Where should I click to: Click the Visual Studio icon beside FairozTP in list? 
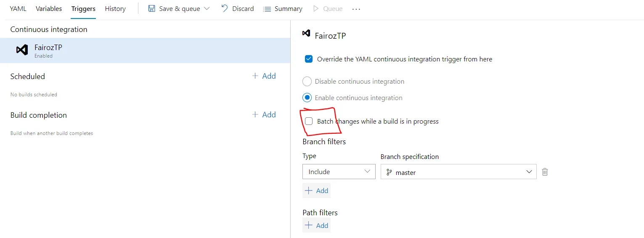click(22, 50)
